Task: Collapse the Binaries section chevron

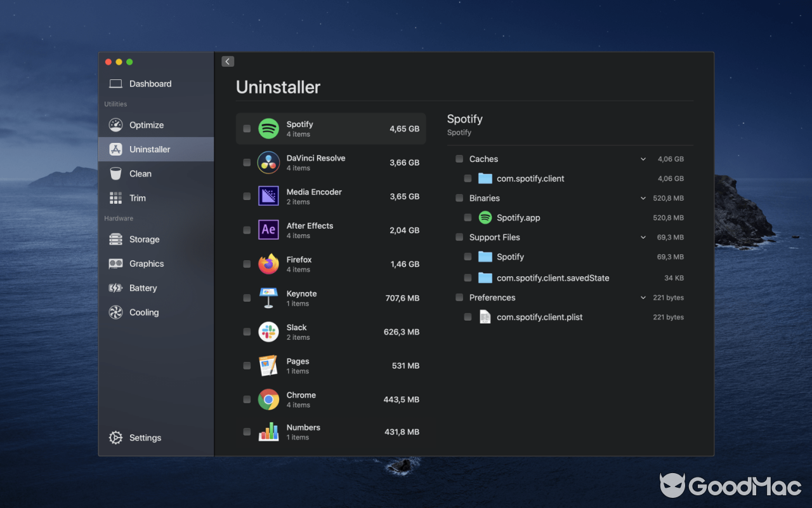Action: click(643, 198)
